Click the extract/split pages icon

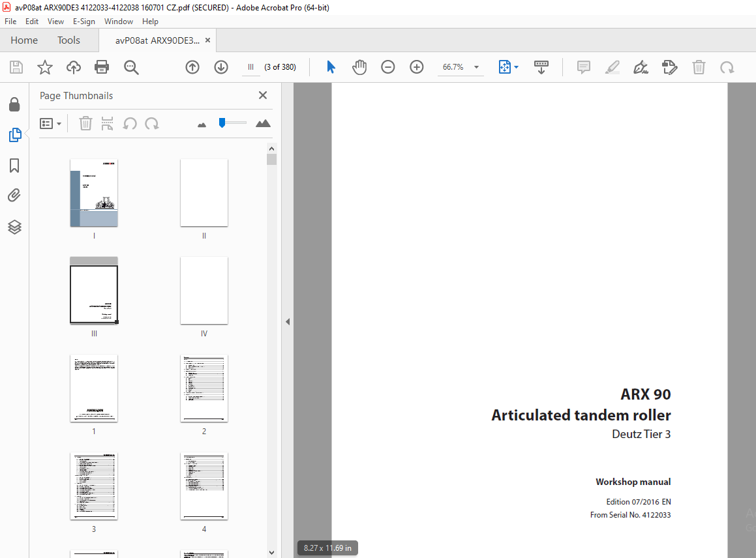coord(107,124)
